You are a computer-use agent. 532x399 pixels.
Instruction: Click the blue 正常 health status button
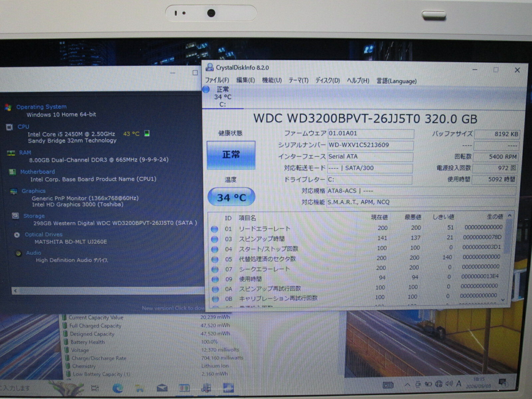(x=231, y=155)
